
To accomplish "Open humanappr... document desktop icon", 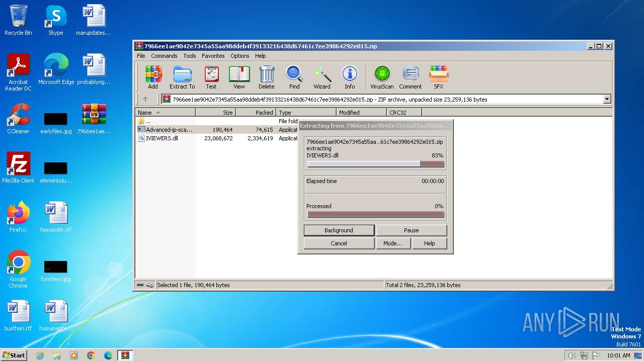I will pyautogui.click(x=56, y=315).
